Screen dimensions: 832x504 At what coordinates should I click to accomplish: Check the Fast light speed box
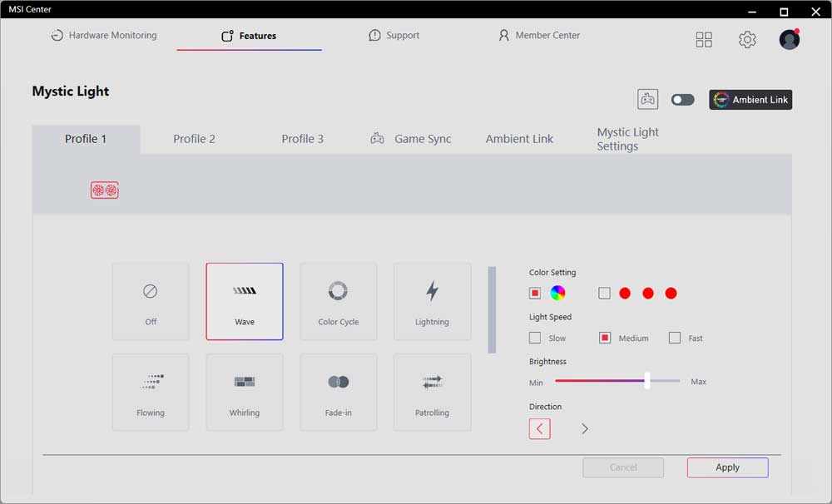pyautogui.click(x=675, y=338)
